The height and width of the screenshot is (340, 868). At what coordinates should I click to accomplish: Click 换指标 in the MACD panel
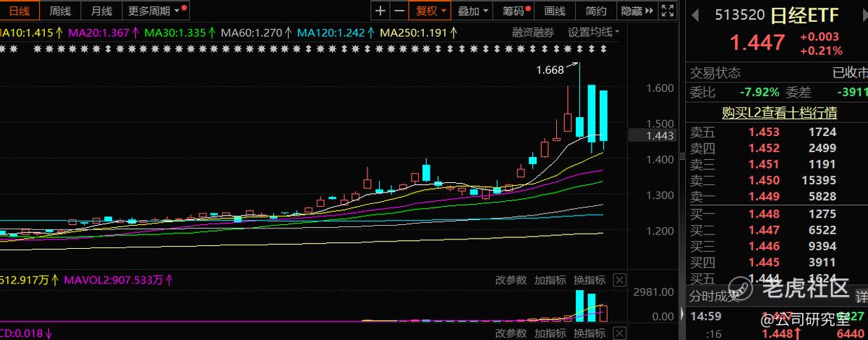(x=589, y=333)
